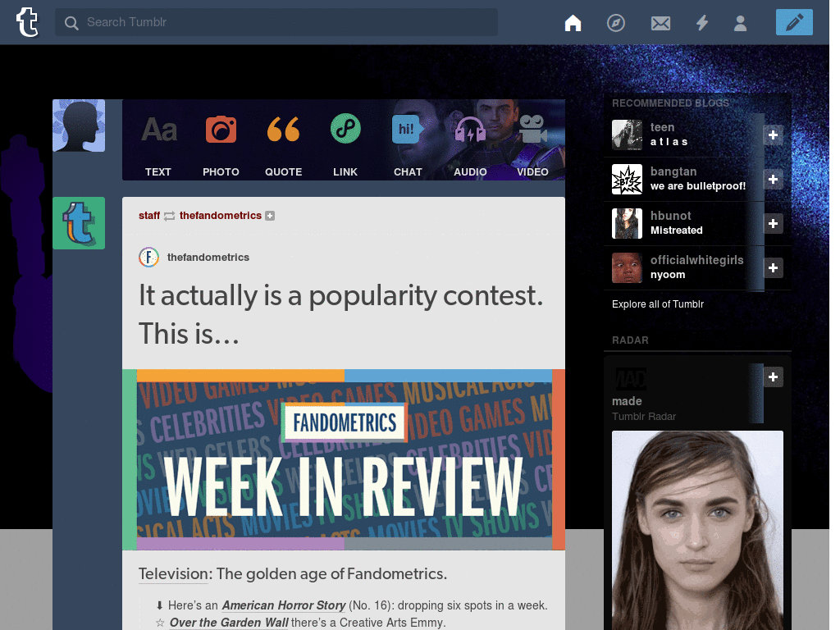Follow officialwhitegirls with the plus button
Viewport: 840px width, 630px height.
tap(773, 268)
